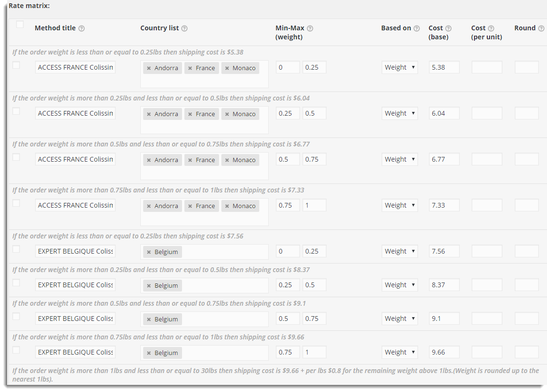Open Based on dropdown for 6.04 row
The image size is (547, 392).
click(x=400, y=113)
